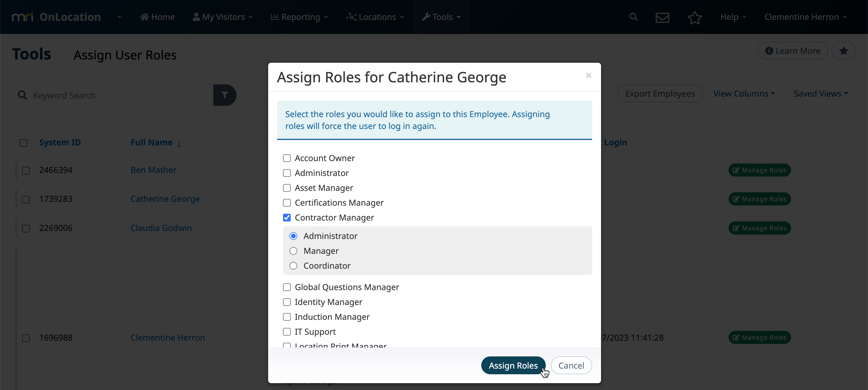Click the star bookmark button near Learn More
The width and height of the screenshot is (868, 390).
click(843, 51)
